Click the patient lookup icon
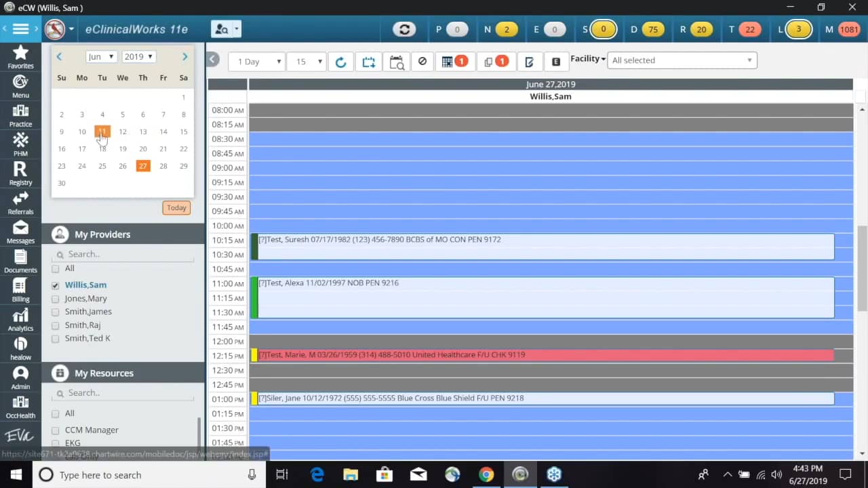Screen dimensions: 868x488 tap(220, 29)
